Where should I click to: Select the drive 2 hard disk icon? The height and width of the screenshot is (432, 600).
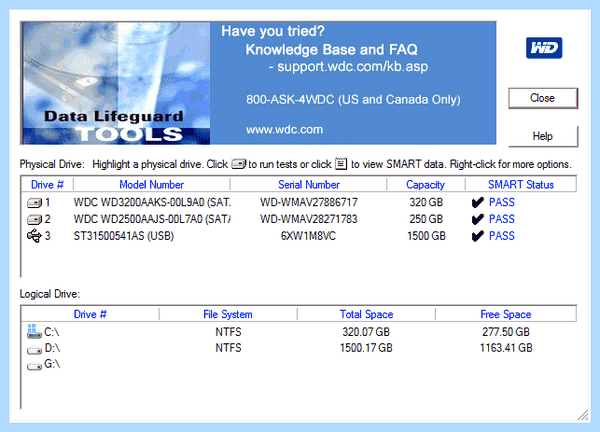pyautogui.click(x=34, y=219)
